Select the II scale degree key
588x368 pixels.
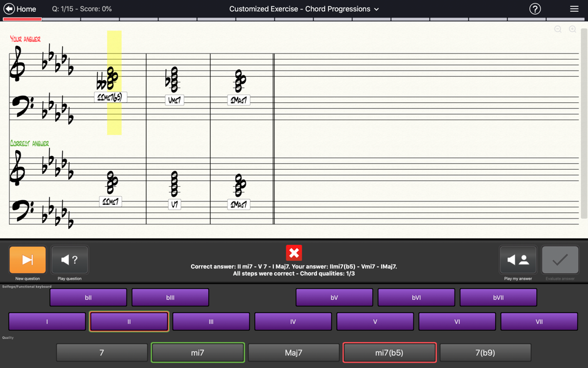tap(129, 321)
